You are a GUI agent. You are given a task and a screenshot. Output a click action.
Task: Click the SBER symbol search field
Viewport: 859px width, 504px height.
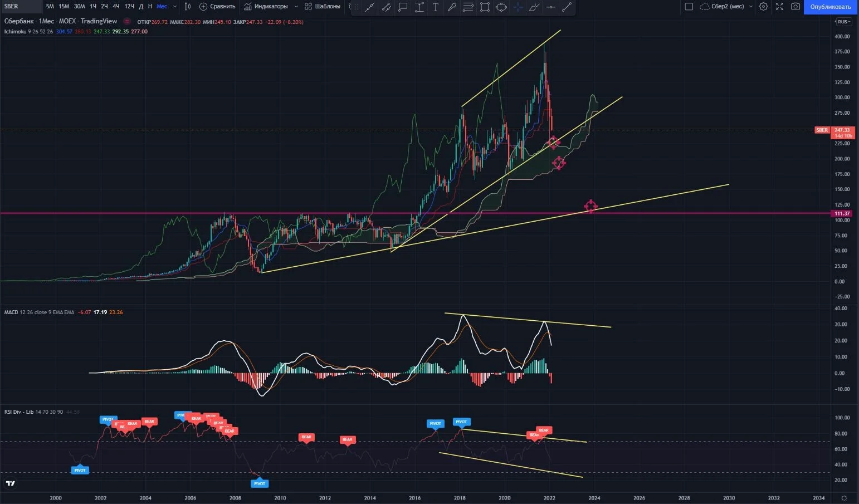[x=21, y=7]
